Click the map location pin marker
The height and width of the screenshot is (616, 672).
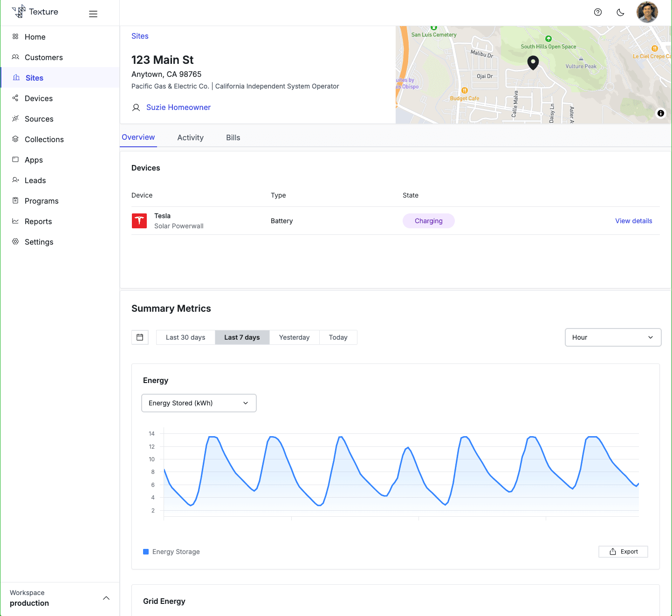pyautogui.click(x=533, y=62)
